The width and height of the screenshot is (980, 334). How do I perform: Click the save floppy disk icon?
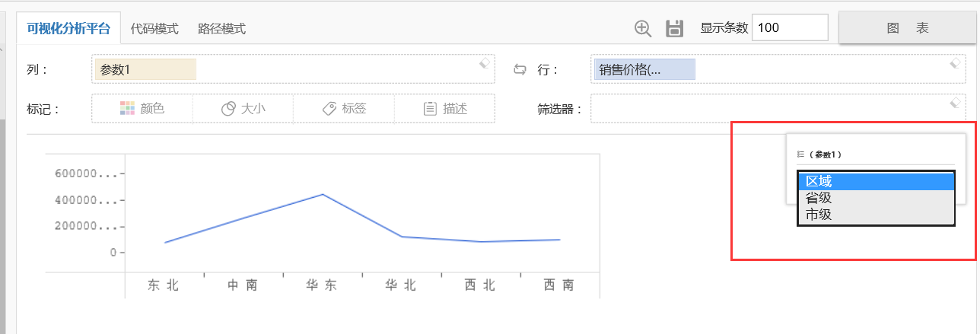click(x=674, y=29)
